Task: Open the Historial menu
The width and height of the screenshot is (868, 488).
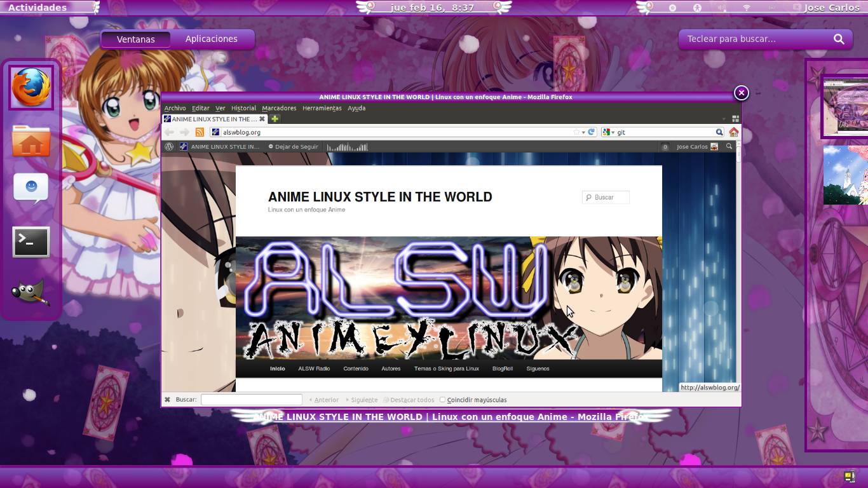Action: (243, 108)
